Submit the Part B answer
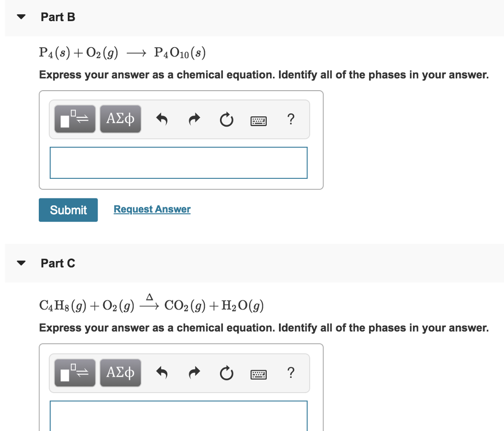This screenshot has height=431, width=504. (x=68, y=209)
